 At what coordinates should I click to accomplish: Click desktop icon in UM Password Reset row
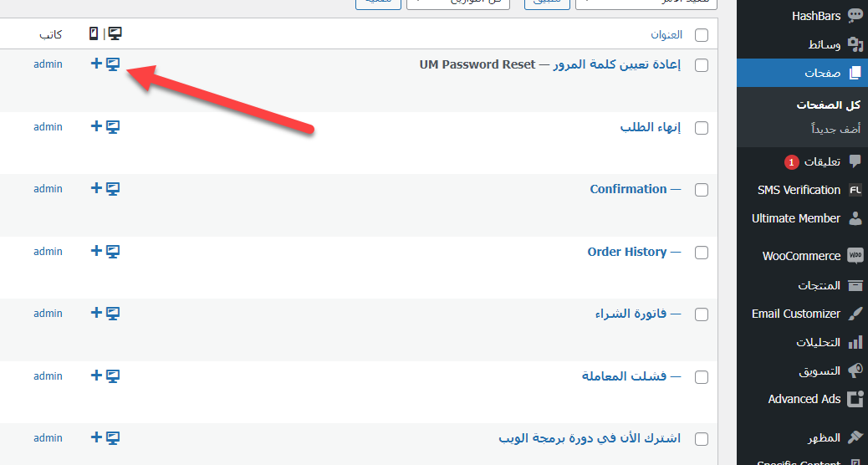(x=113, y=64)
